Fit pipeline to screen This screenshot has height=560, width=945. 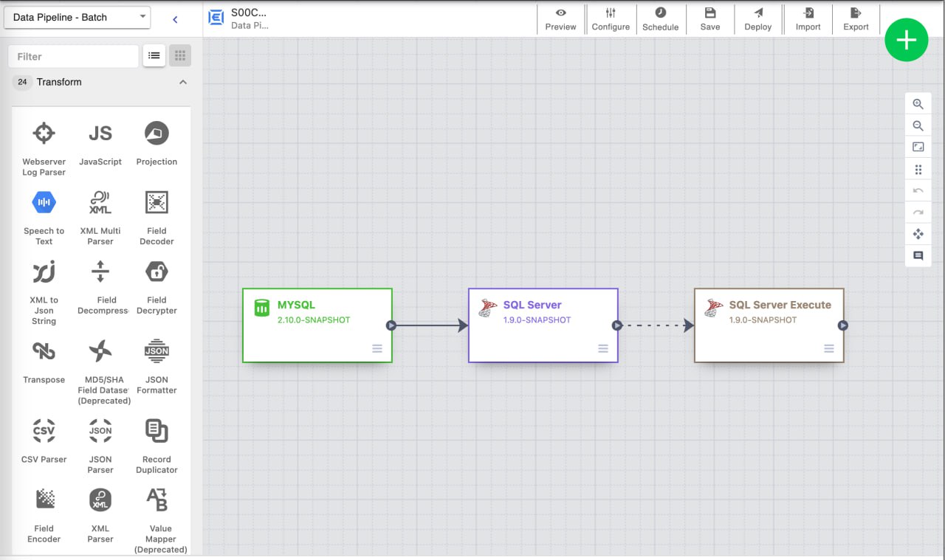coord(918,148)
